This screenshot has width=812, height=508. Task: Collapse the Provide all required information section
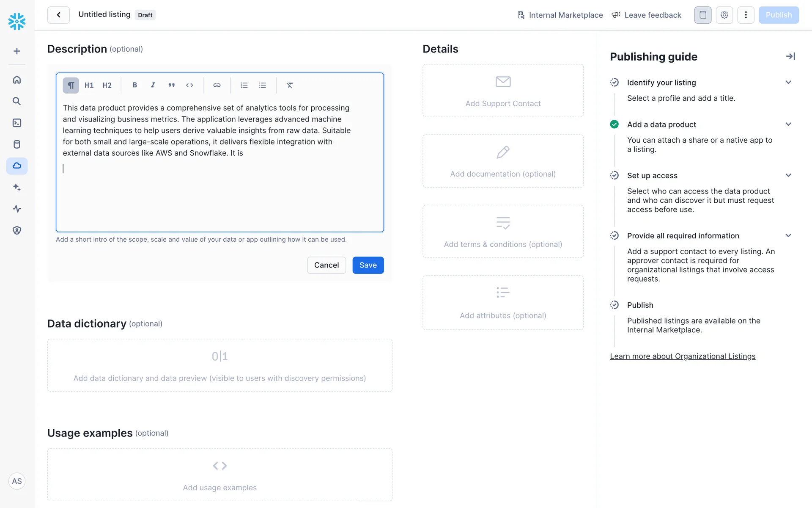[x=788, y=235]
